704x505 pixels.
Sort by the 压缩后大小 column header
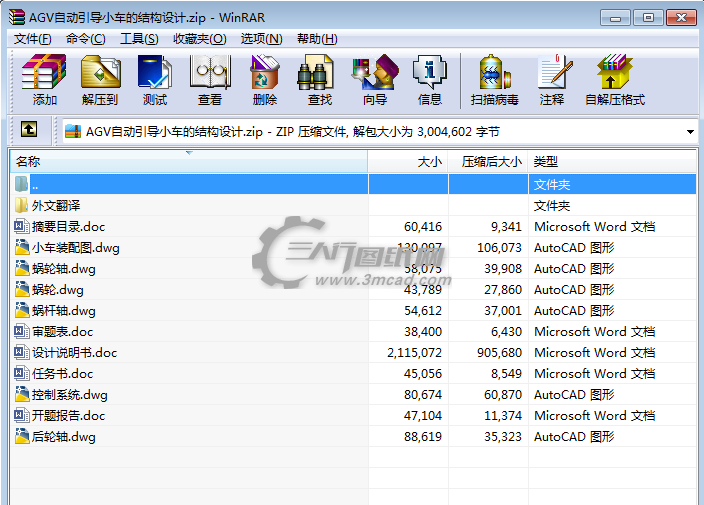click(488, 162)
